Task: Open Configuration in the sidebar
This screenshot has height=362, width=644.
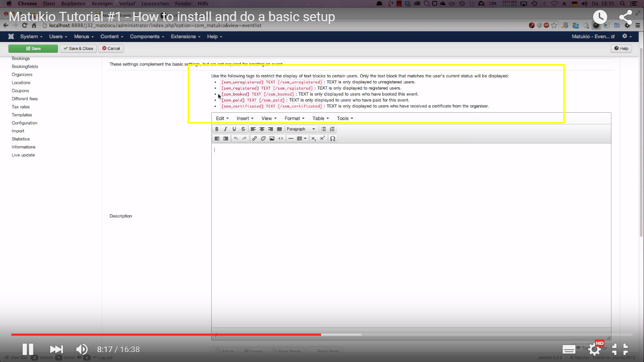Action: click(25, 123)
